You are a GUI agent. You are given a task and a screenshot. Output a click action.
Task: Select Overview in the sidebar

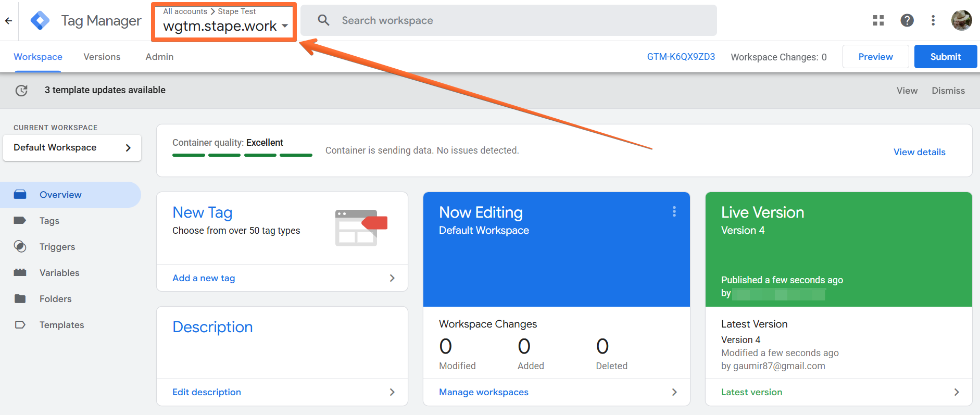click(70, 195)
